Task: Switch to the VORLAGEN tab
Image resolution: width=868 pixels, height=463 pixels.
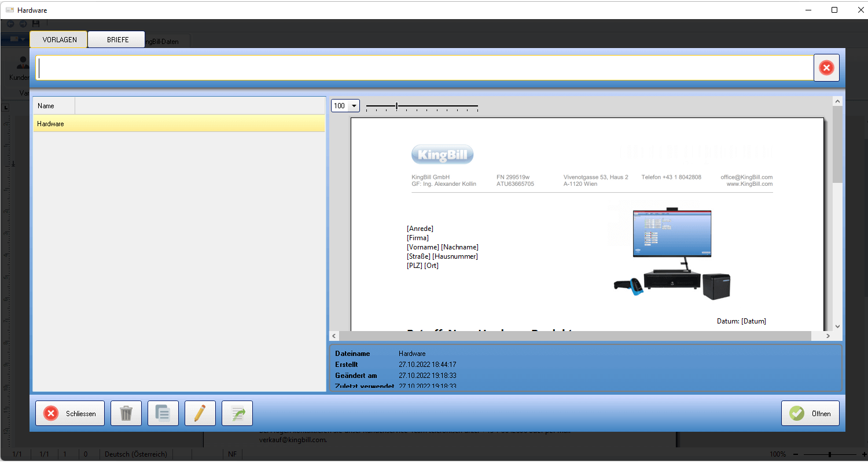Action: tap(58, 40)
